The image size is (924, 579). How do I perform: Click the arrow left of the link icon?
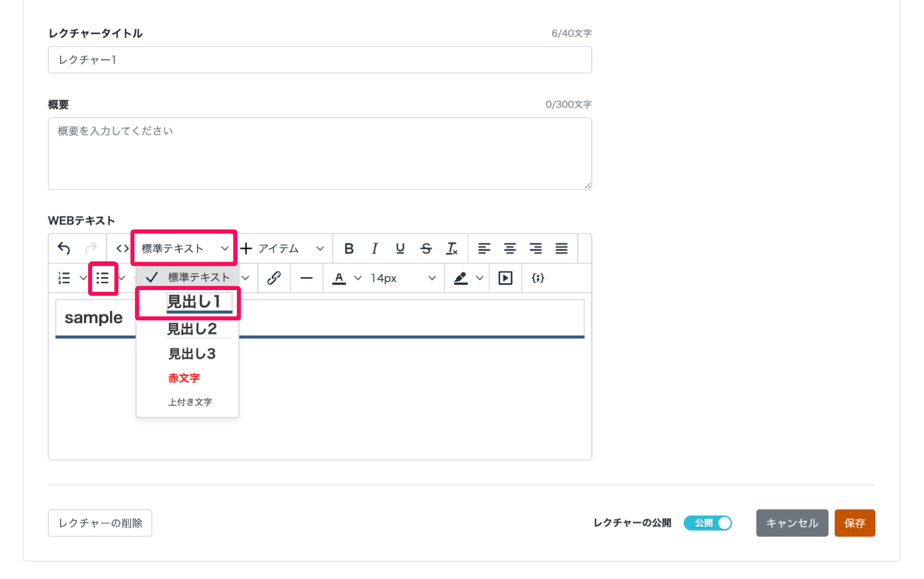coord(245,278)
